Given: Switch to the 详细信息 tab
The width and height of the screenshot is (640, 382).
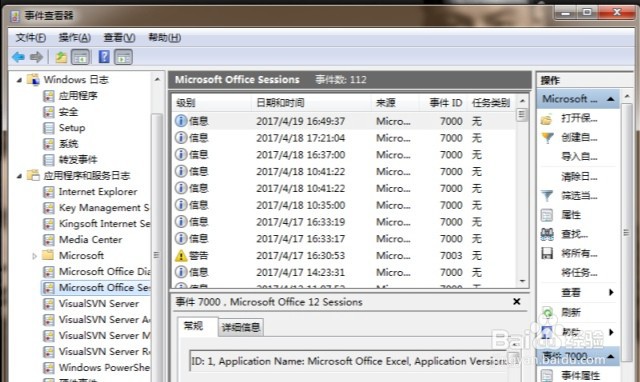Looking at the screenshot, I should [241, 327].
